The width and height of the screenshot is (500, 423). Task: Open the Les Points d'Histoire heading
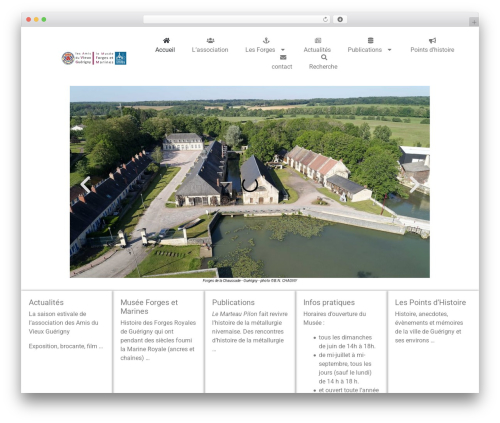pos(430,302)
